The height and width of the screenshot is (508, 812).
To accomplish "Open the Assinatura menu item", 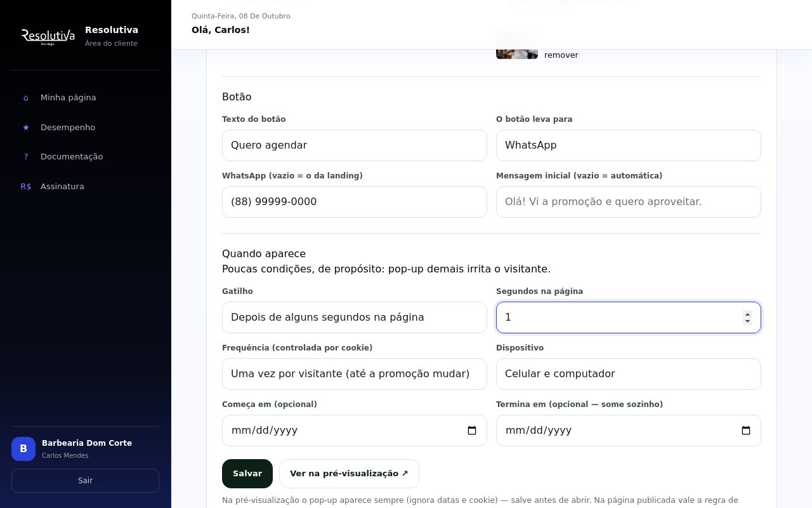I will pyautogui.click(x=85, y=187).
